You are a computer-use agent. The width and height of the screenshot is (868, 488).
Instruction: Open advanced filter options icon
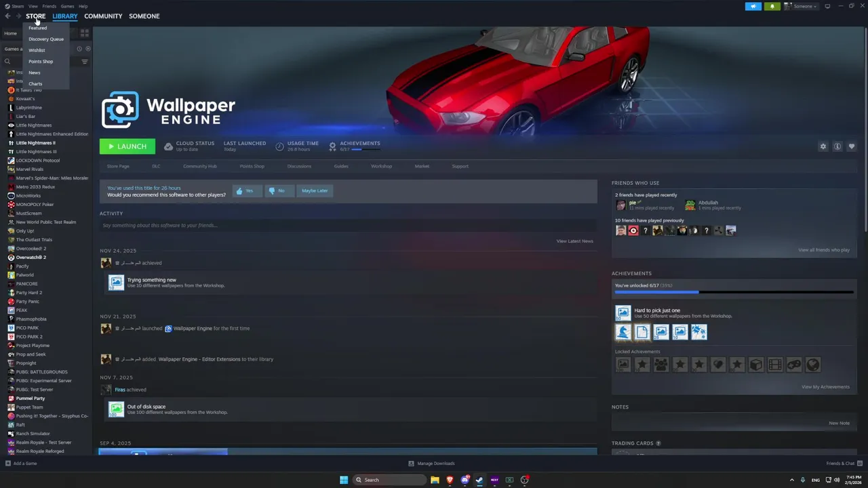click(x=85, y=62)
